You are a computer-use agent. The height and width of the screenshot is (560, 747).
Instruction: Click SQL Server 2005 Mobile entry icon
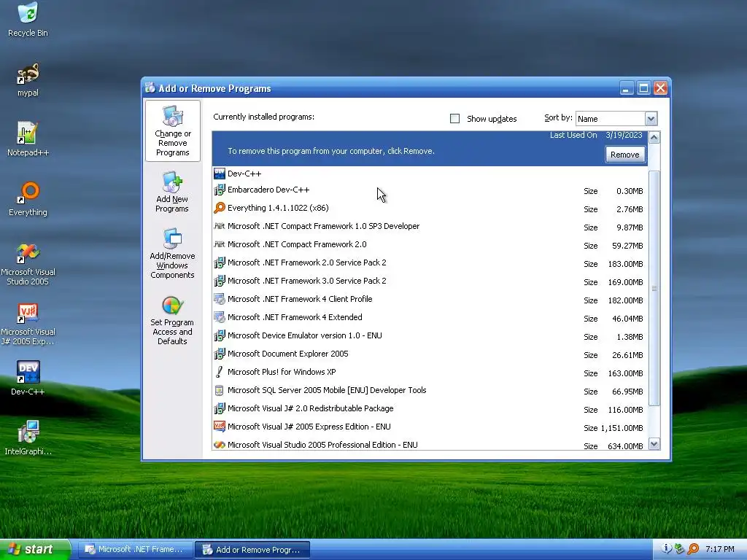pos(219,391)
